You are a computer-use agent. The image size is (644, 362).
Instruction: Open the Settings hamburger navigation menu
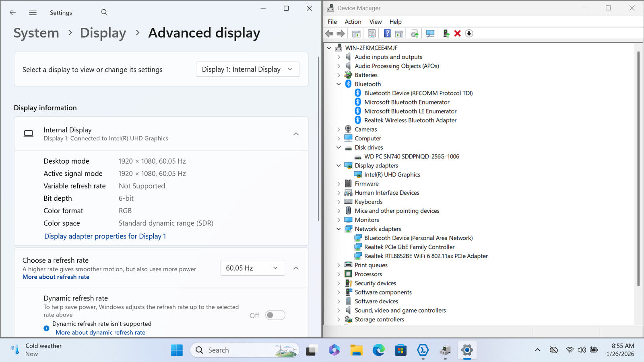coord(33,12)
